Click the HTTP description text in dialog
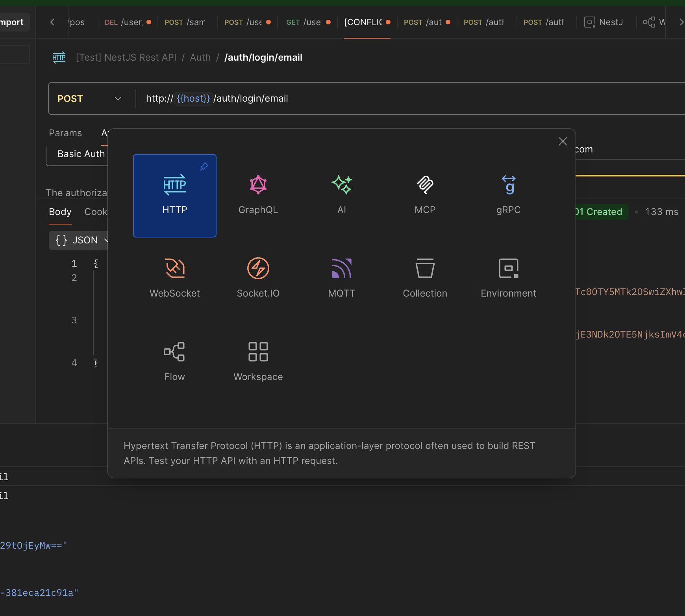This screenshot has width=685, height=616. point(330,453)
